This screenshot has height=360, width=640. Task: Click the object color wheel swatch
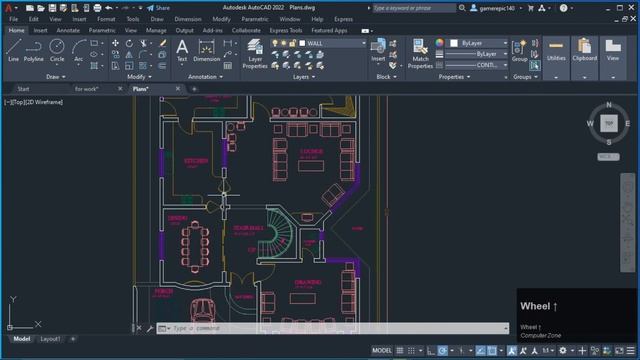pyautogui.click(x=439, y=43)
